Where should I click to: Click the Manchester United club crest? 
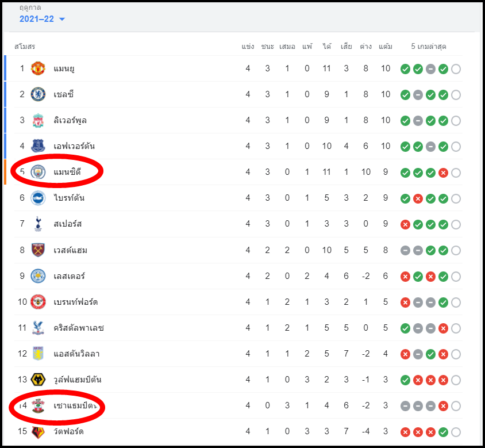[x=38, y=68]
